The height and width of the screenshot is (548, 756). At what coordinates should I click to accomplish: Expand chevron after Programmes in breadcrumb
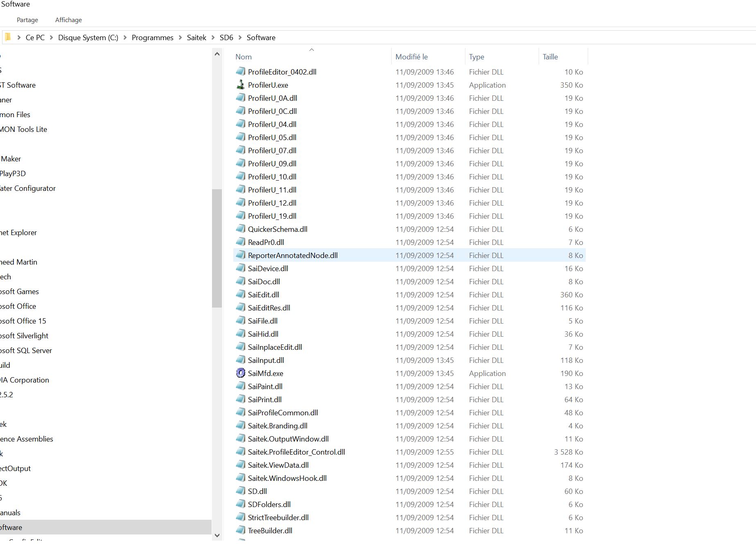tap(180, 38)
